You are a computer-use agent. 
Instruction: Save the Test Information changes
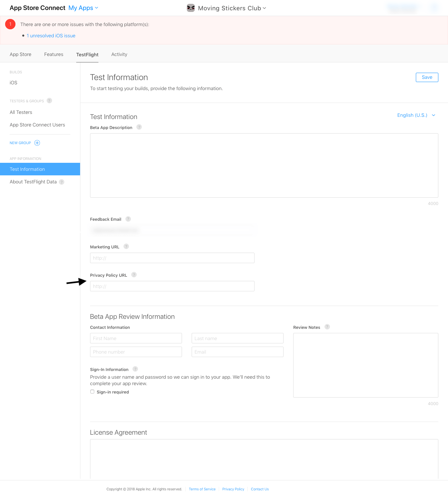point(427,77)
